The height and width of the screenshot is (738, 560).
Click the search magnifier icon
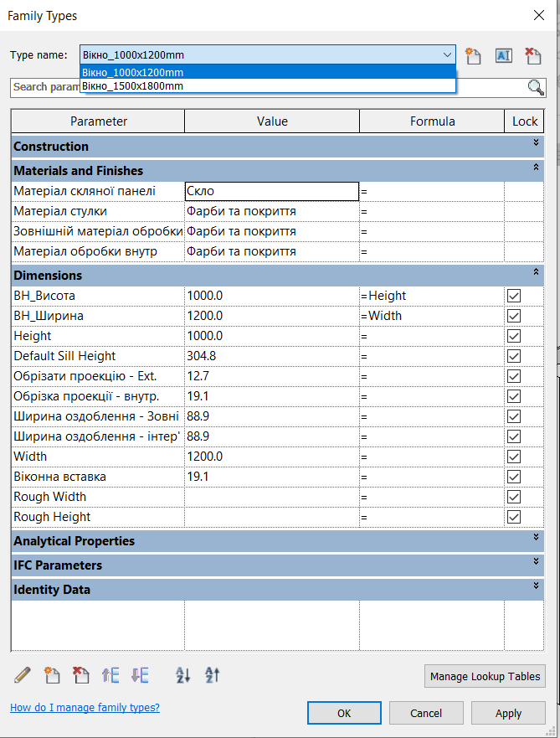[x=535, y=87]
